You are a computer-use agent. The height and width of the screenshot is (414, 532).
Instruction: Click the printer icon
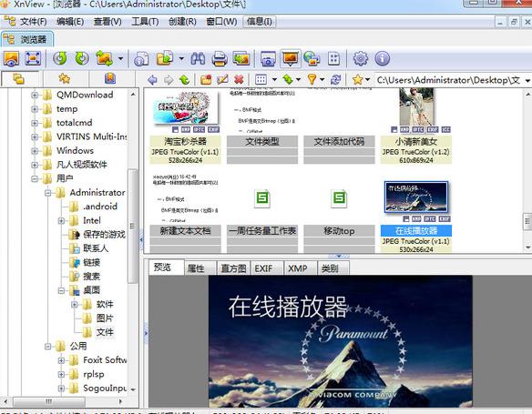[x=220, y=59]
